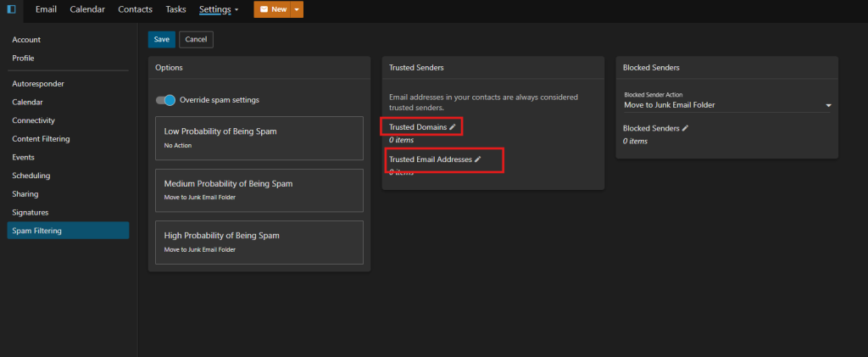
Task: Toggle the Override spam settings switch
Action: (x=165, y=100)
